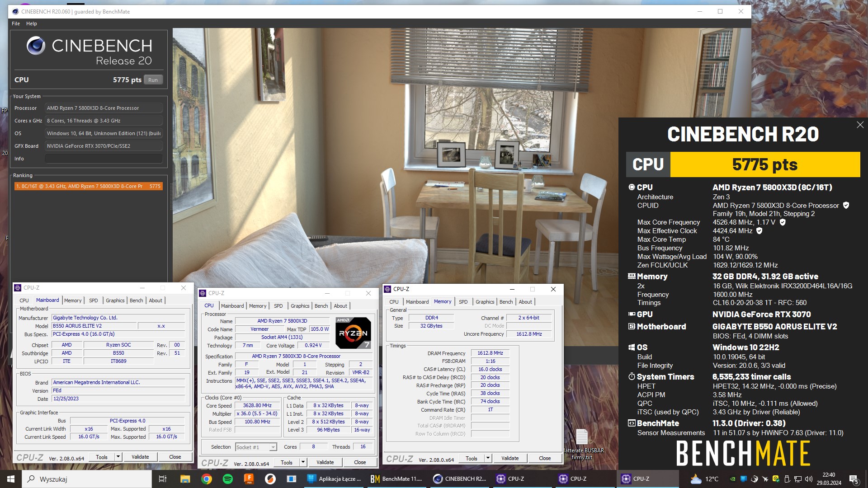Open Task View from the taskbar
The width and height of the screenshot is (868, 488).
[163, 479]
